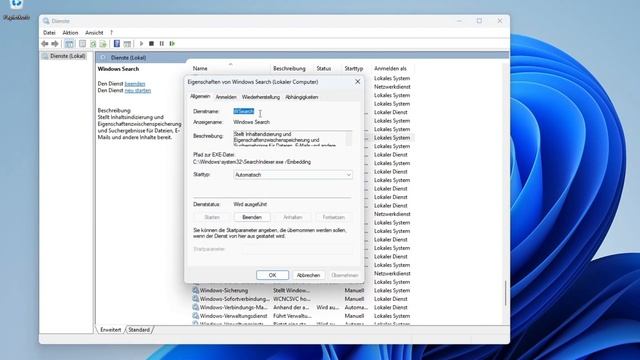Sort by the Anmelden als column header

click(x=390, y=69)
